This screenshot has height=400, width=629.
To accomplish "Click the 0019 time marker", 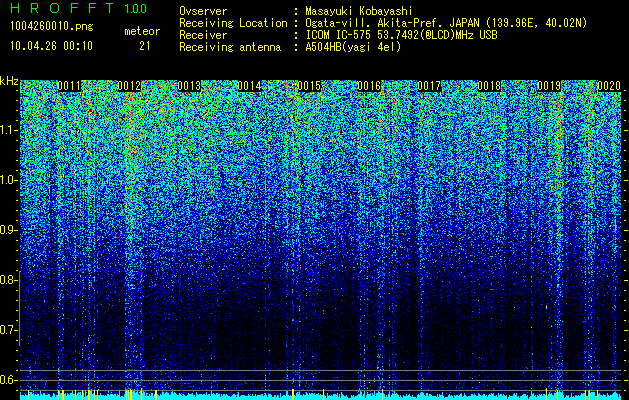I will tap(549, 86).
